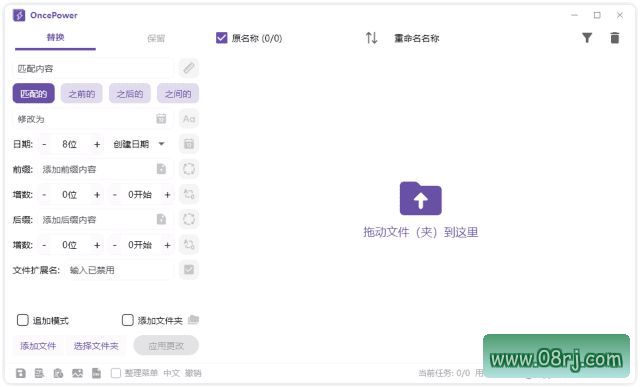The image size is (640, 388).
Task: Check the 整理菜单 checkbox
Action: 116,373
